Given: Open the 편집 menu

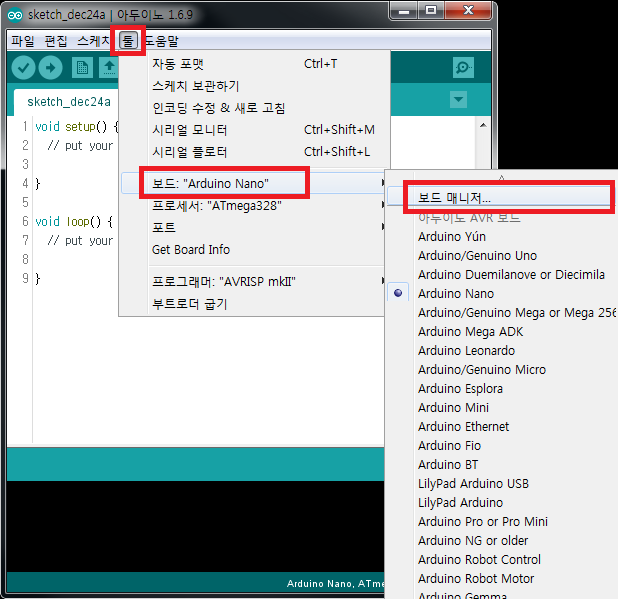Looking at the screenshot, I should [56, 41].
